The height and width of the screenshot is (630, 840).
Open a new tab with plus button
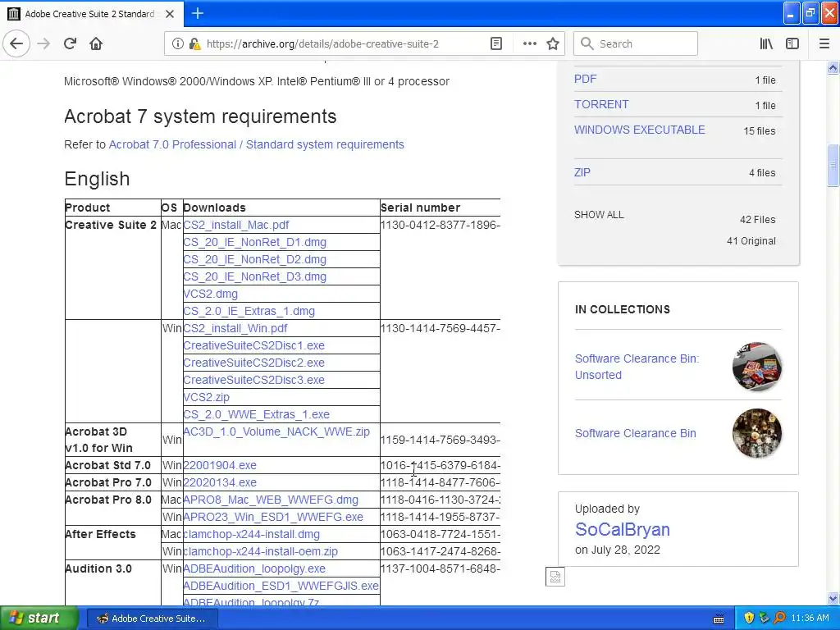tap(198, 13)
